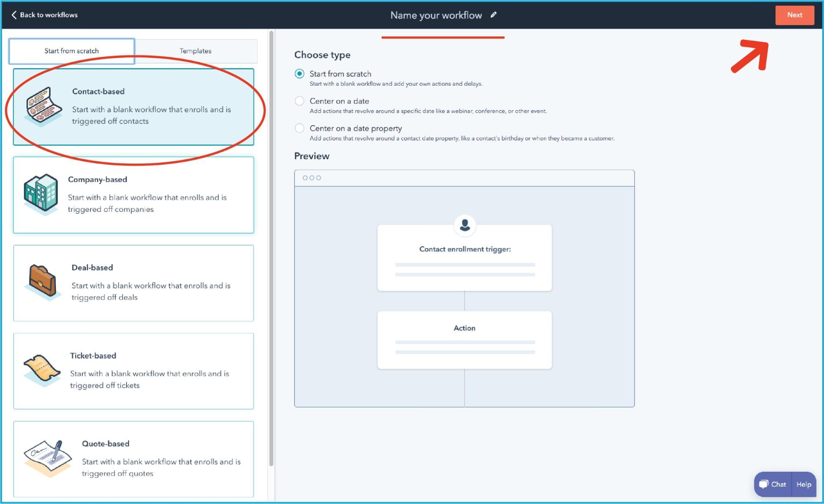Click the Company-based building icon
Viewport: 824px width, 504px height.
coord(40,194)
